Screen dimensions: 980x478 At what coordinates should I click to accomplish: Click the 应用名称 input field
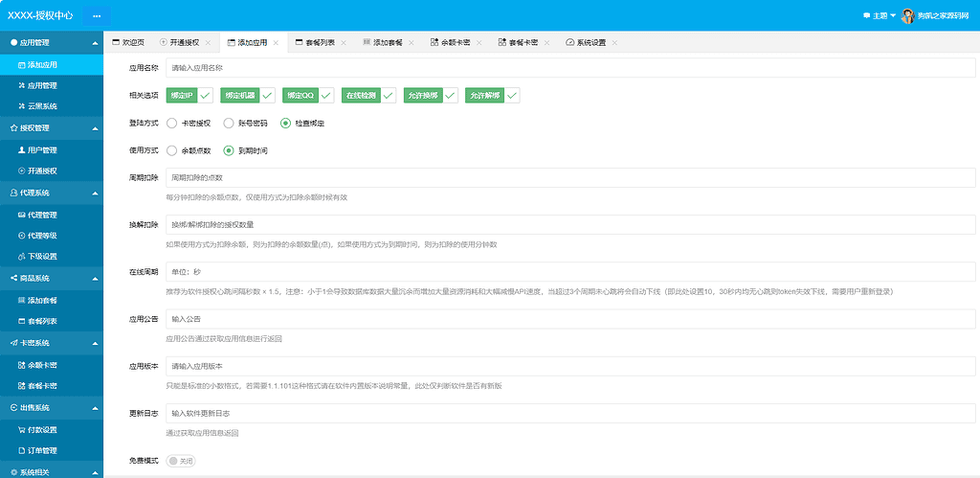click(x=569, y=69)
